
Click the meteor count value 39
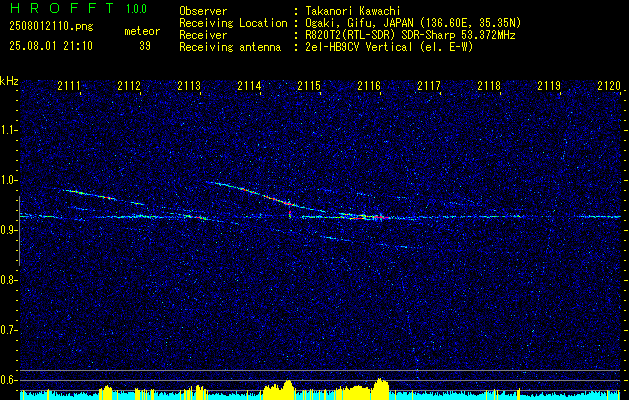[145, 46]
